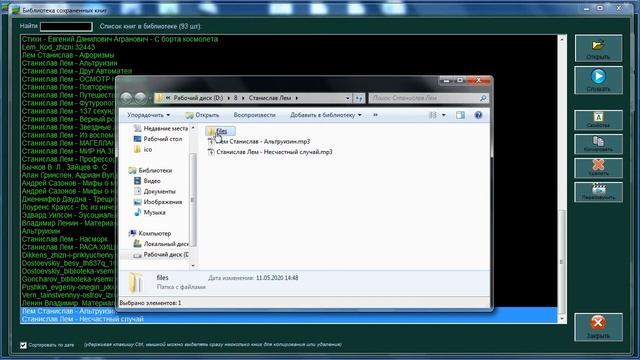640x360 pixels.
Task: Select Библиотеки in Explorer sidebar
Action: click(150, 170)
